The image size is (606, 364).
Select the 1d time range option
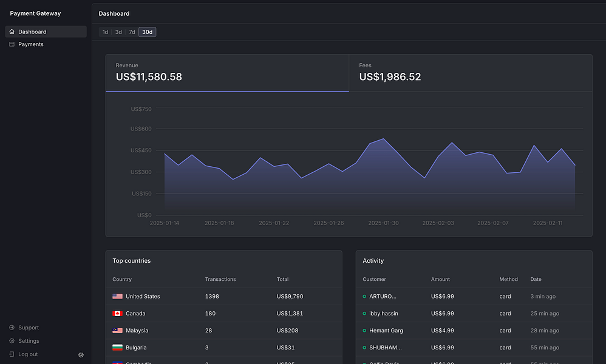(x=104, y=32)
